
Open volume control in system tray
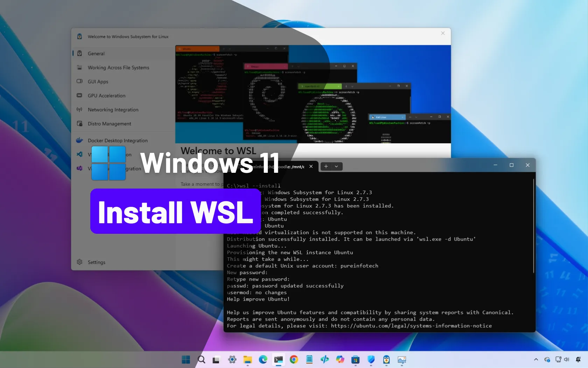point(567,360)
